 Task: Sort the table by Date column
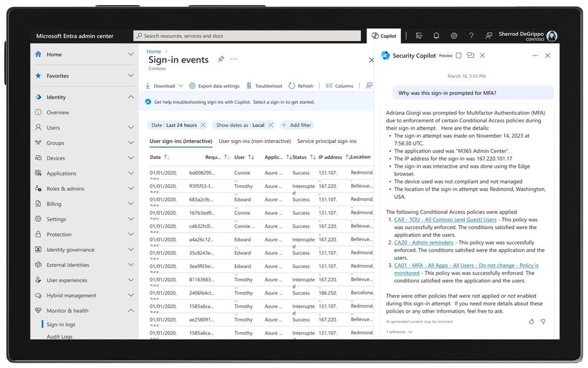tap(167, 157)
